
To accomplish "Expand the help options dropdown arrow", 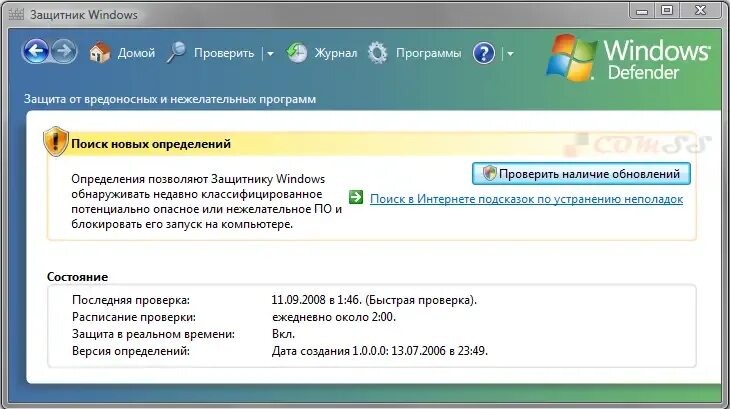I will (510, 54).
